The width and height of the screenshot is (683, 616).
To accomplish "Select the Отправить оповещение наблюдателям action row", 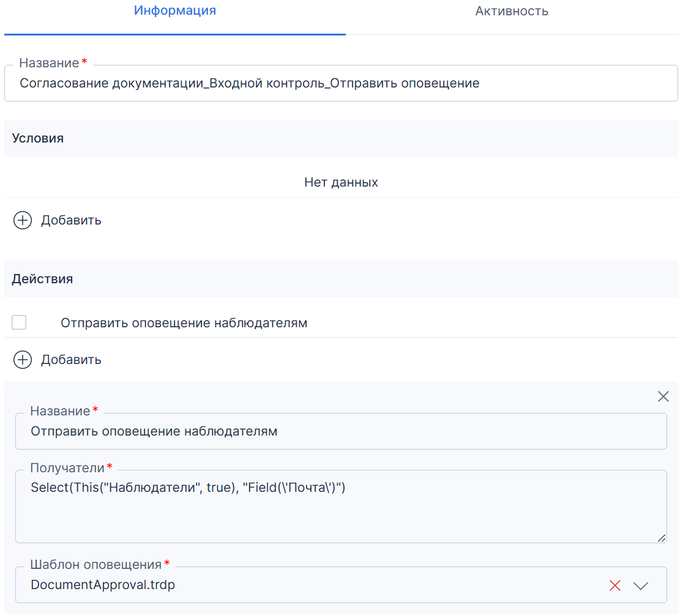I will tap(341, 323).
